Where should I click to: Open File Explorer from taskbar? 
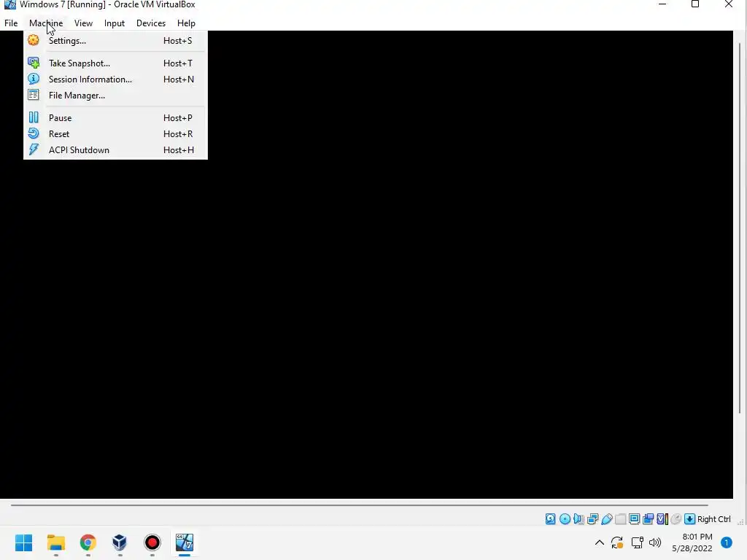(x=55, y=542)
